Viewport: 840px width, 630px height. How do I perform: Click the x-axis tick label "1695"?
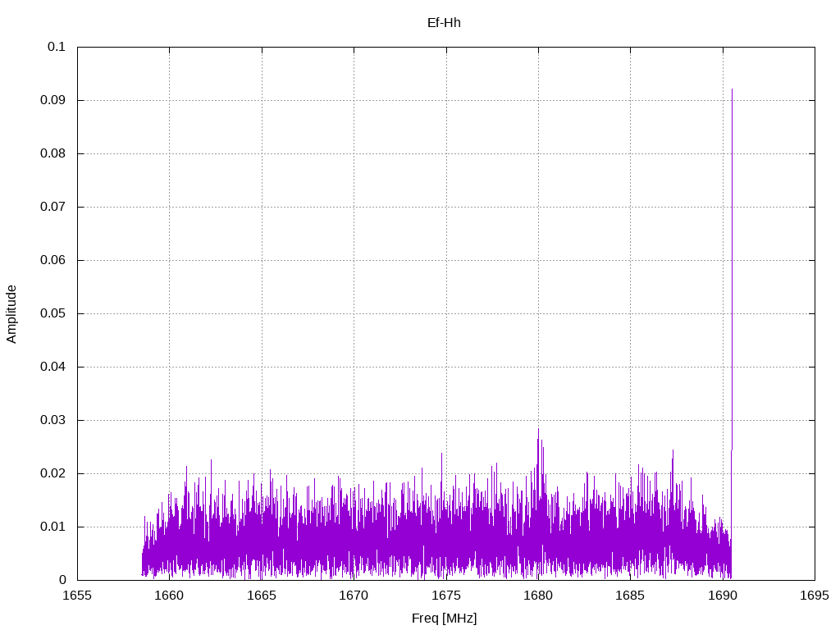(x=815, y=596)
